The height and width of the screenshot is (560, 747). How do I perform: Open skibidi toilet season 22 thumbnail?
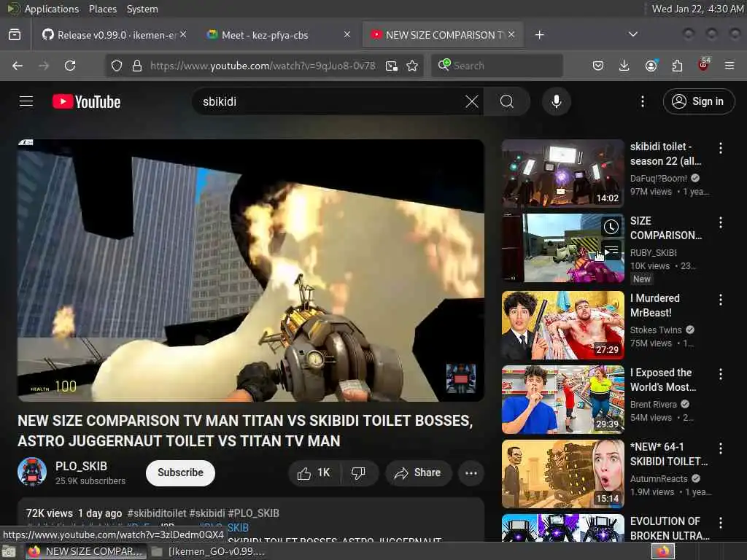click(x=562, y=174)
